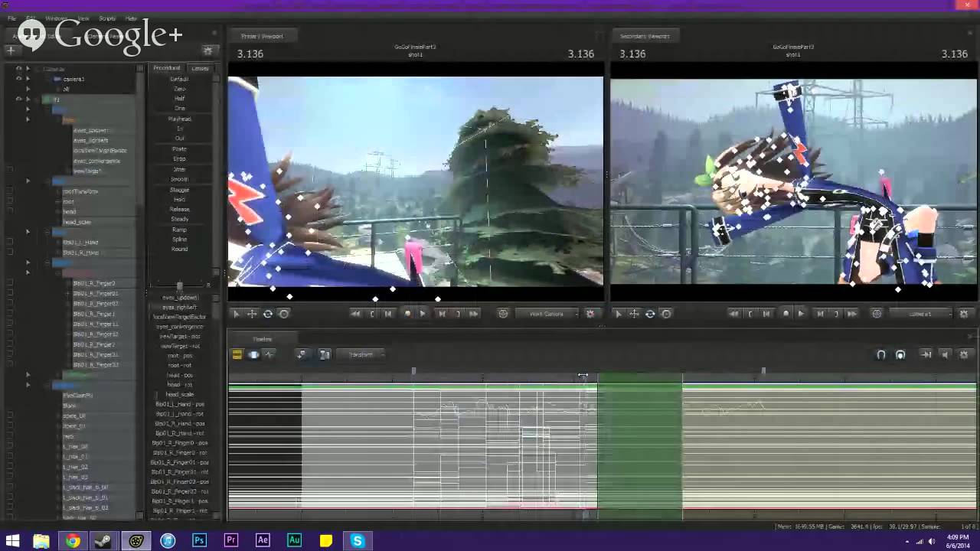Screen dimensions: 980x551
Task: Toggle the timeline mute audio icon
Action: click(x=945, y=355)
